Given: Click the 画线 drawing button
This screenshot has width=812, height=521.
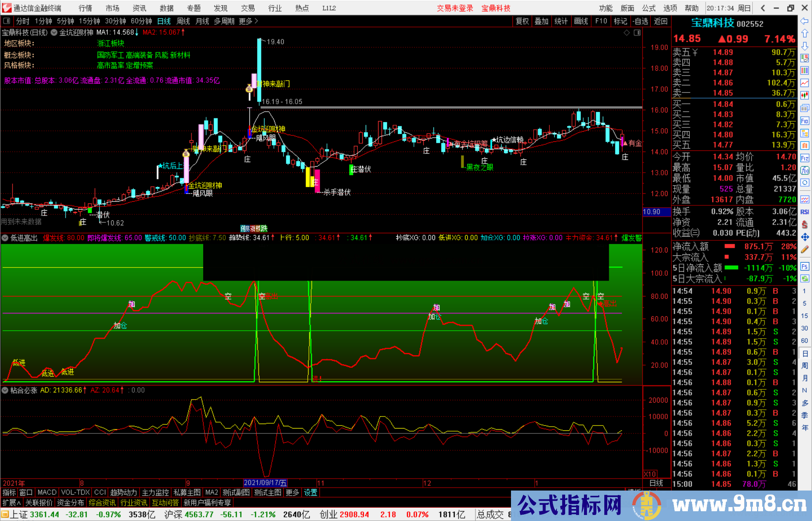Looking at the screenshot, I should [581, 21].
